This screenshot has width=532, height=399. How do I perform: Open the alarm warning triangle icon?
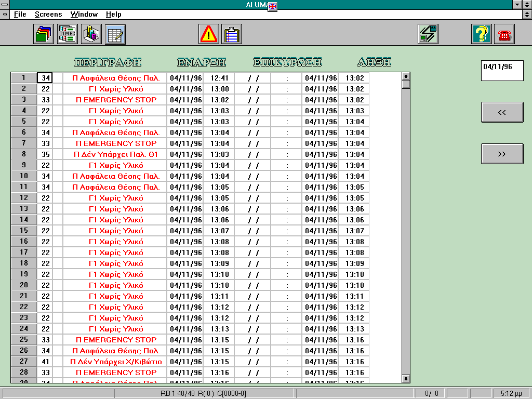[209, 34]
